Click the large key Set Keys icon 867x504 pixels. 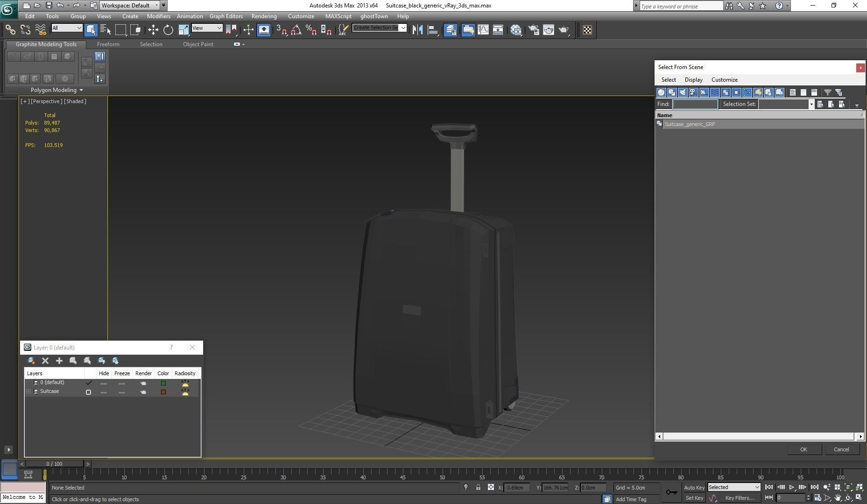pyautogui.click(x=671, y=492)
